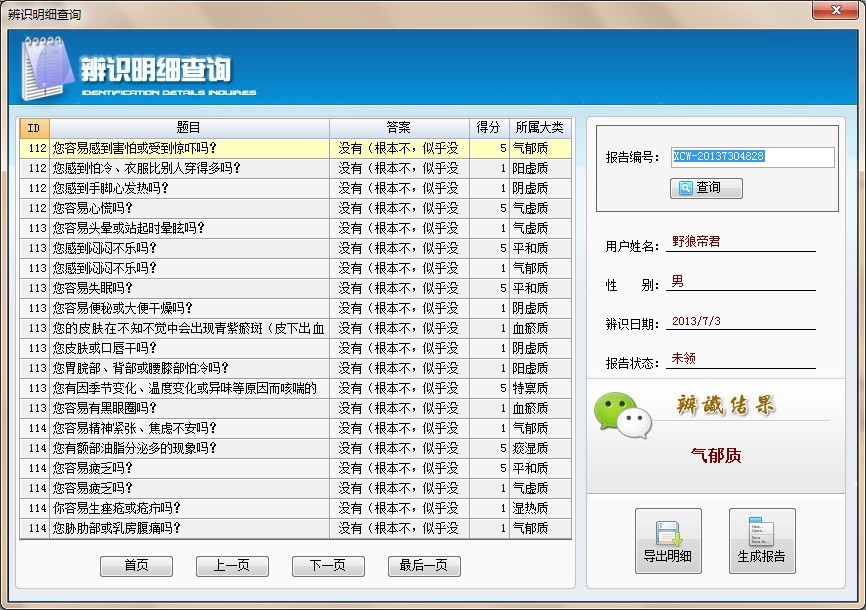Image resolution: width=866 pixels, height=610 pixels.
Task: Select row 您胁肋部或乳房腹痛吗？
Action: [x=190, y=528]
